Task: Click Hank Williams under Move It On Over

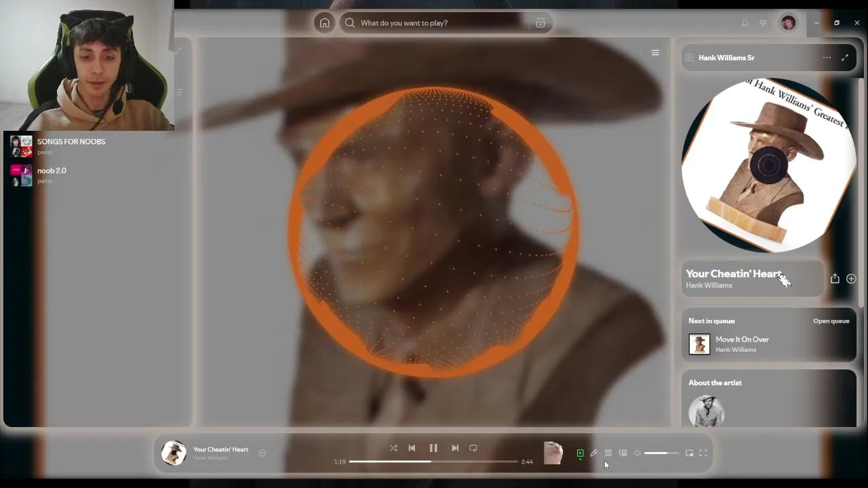Action: click(735, 350)
